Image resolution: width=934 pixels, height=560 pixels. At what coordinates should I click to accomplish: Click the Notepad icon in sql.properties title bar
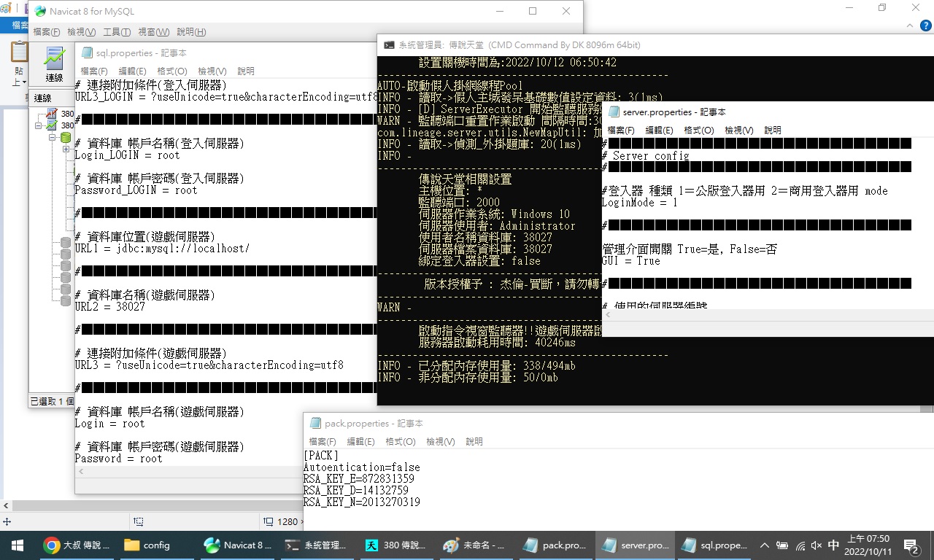tap(87, 52)
